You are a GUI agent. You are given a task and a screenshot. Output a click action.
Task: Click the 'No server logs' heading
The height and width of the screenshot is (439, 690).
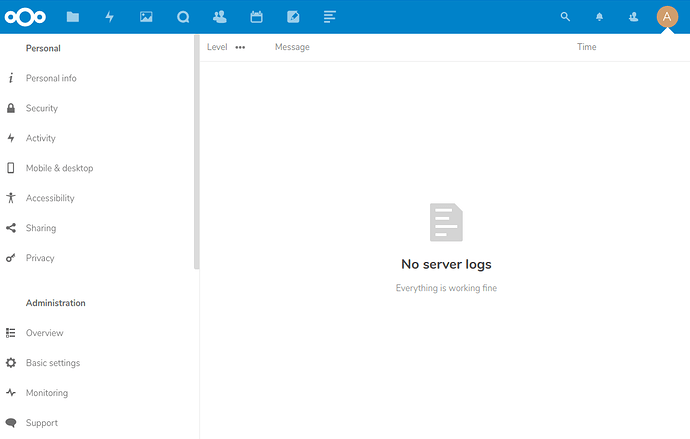(x=446, y=264)
